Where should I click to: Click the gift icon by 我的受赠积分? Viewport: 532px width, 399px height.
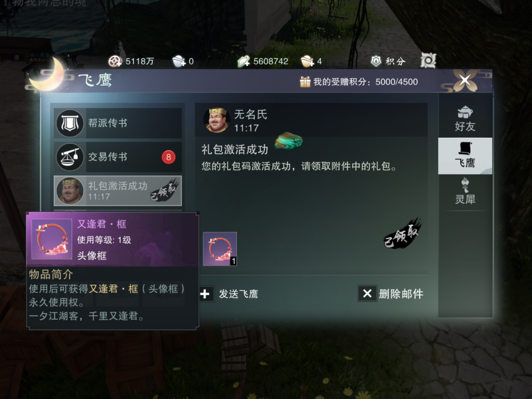pyautogui.click(x=305, y=82)
